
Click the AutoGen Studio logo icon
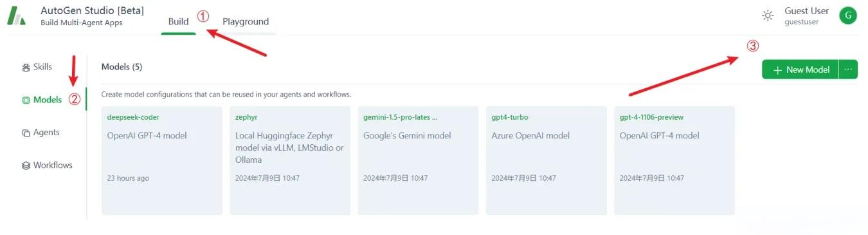pos(16,16)
